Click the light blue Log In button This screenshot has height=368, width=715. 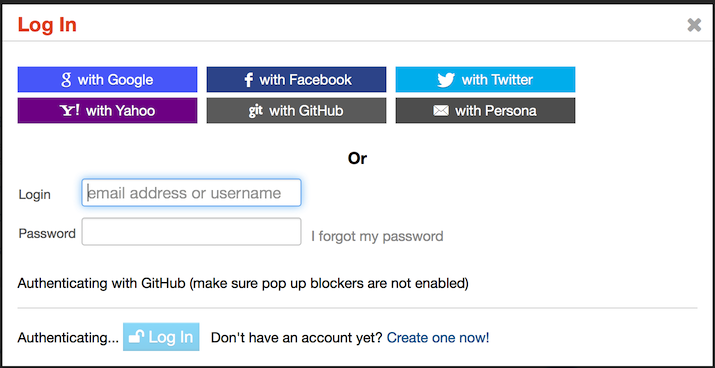click(161, 337)
